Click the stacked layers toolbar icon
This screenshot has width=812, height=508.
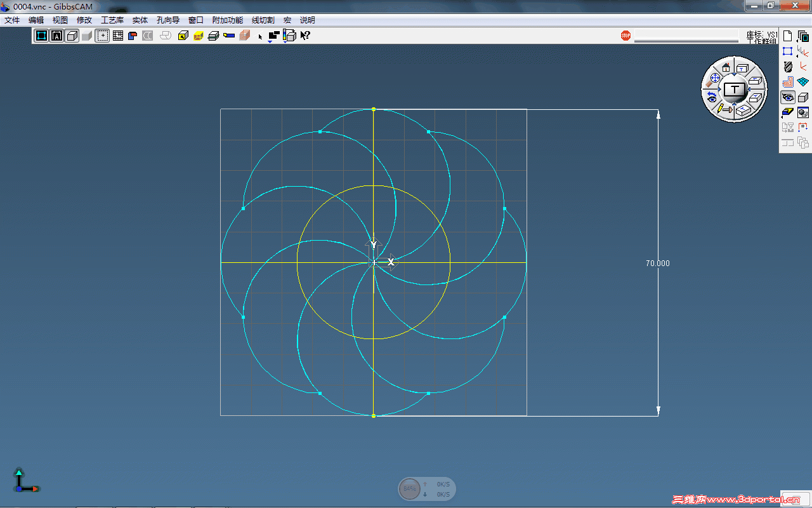pyautogui.click(x=214, y=36)
